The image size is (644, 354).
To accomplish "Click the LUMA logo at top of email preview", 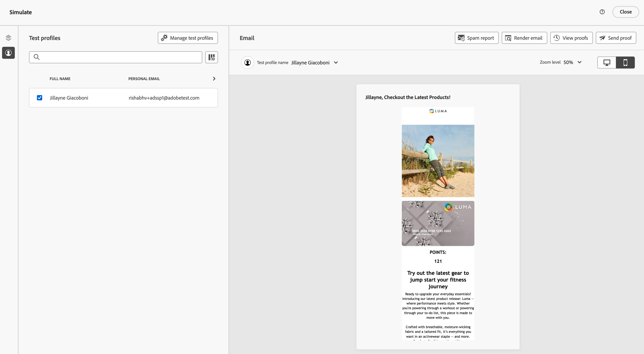I will (438, 111).
